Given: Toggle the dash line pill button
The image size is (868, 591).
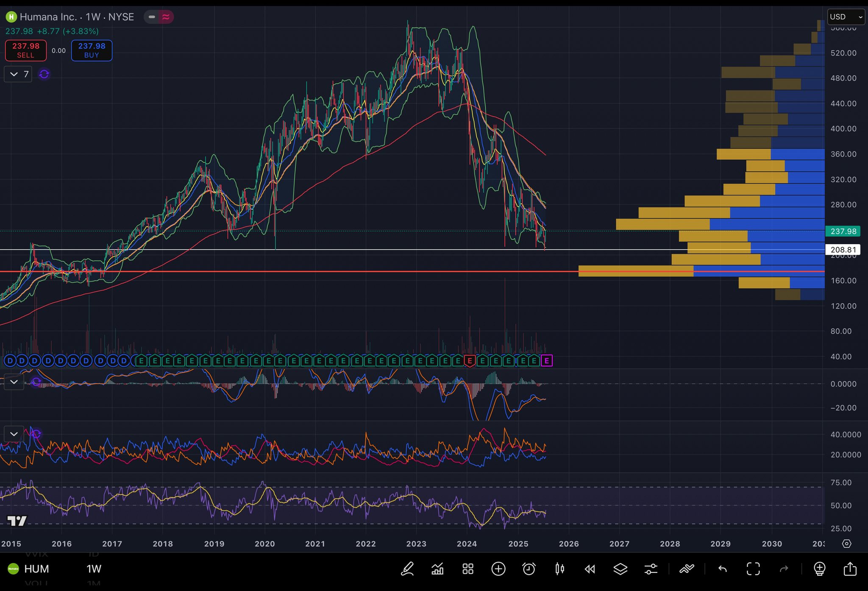Looking at the screenshot, I should (152, 17).
